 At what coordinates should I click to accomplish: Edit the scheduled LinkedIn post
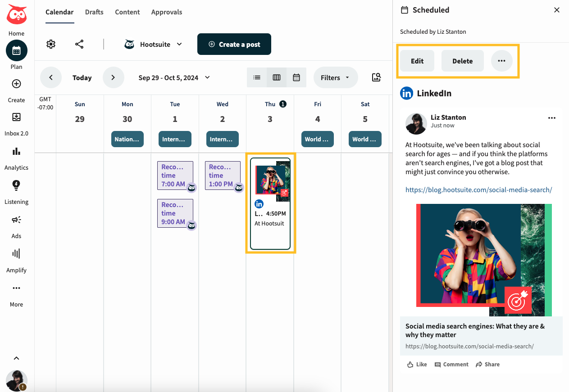click(x=417, y=60)
